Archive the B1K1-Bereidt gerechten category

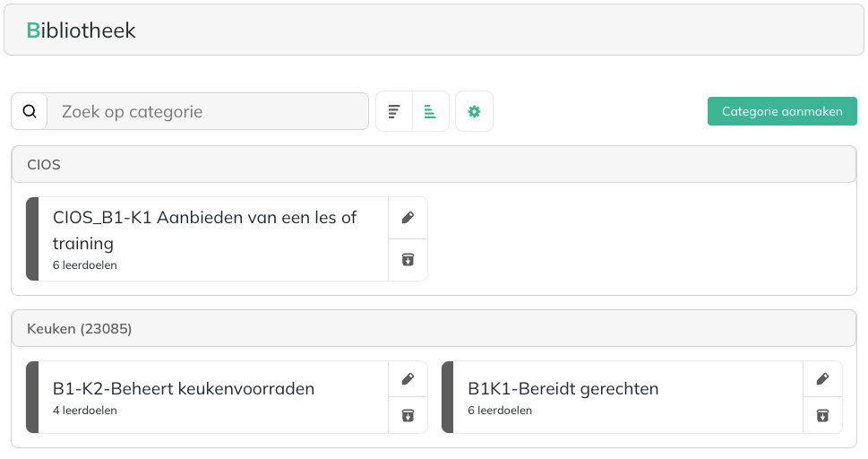pyautogui.click(x=822, y=415)
